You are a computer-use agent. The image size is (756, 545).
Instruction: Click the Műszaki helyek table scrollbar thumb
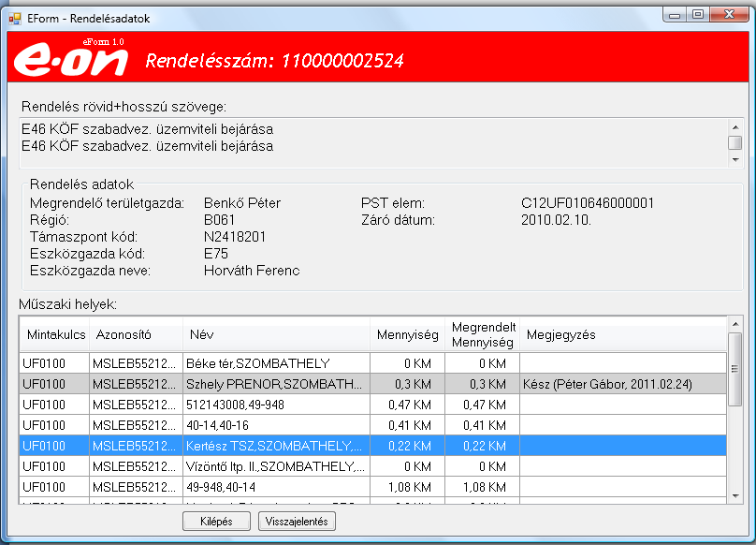pyautogui.click(x=735, y=369)
